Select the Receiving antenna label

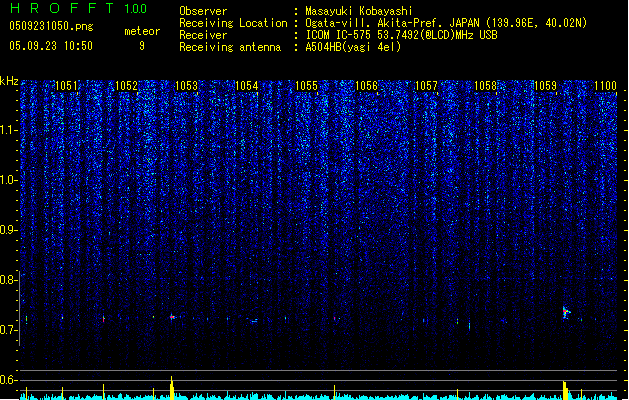click(230, 47)
